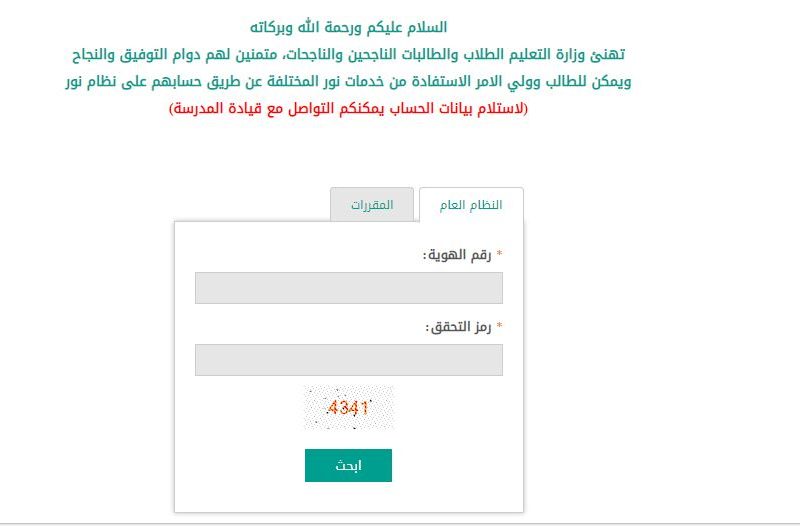Select the رمز التحقق field label
800x526 pixels.
click(x=458, y=327)
